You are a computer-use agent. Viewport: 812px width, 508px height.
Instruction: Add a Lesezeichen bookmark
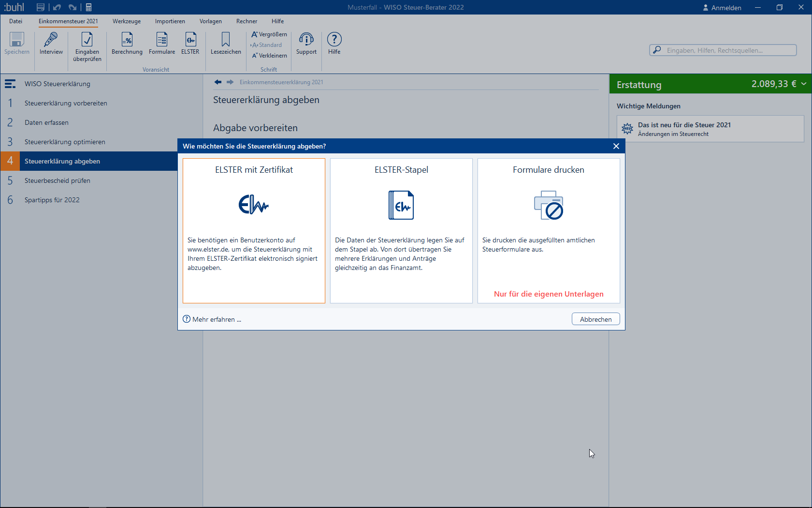click(x=226, y=44)
